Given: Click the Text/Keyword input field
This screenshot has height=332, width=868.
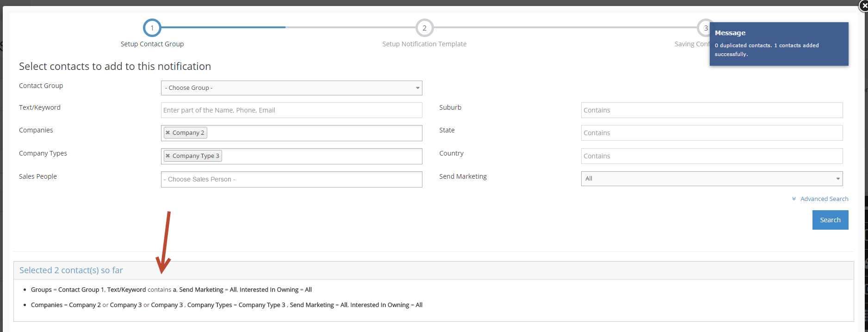Looking at the screenshot, I should pyautogui.click(x=291, y=110).
